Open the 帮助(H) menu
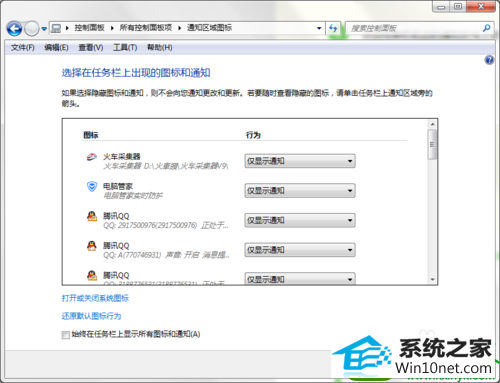Screen dimensions: 500x383 click(x=160, y=48)
